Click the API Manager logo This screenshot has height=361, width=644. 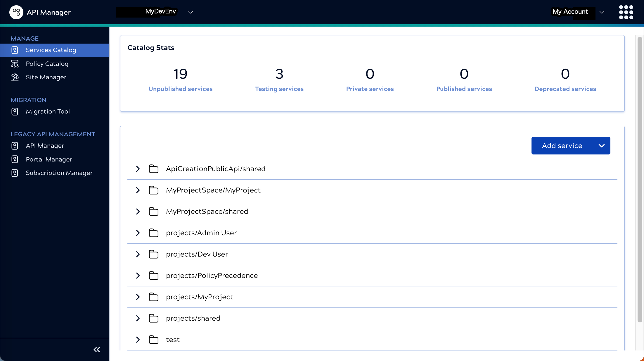tap(17, 12)
